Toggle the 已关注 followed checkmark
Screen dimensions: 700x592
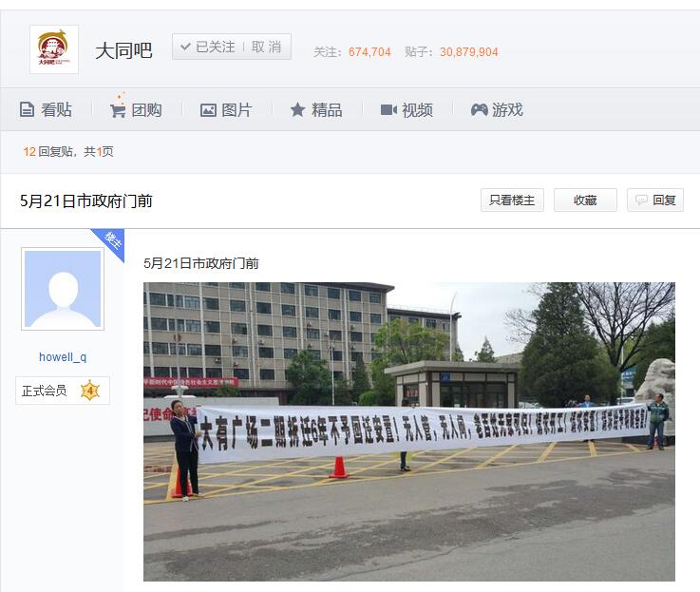208,47
